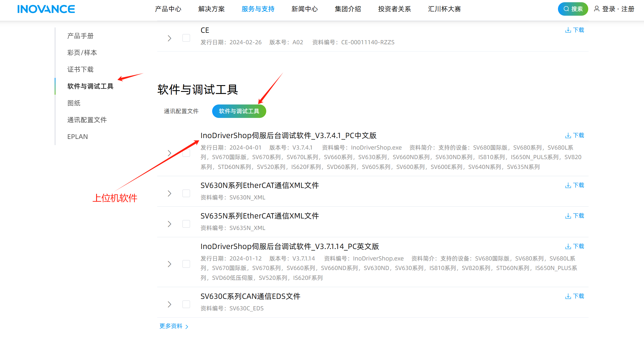The height and width of the screenshot is (349, 644).
Task: Go to 通讯配置文件 in sidebar
Action: click(x=87, y=120)
